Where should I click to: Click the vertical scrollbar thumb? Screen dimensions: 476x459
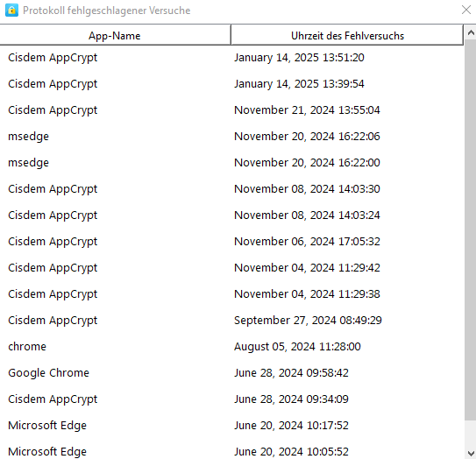click(x=470, y=229)
